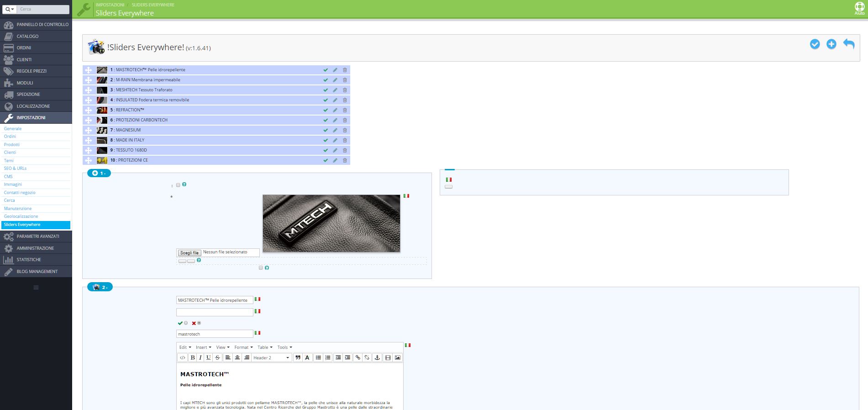The image size is (868, 410).
Task: Open the Geolocalizzazione settings link
Action: tap(21, 216)
